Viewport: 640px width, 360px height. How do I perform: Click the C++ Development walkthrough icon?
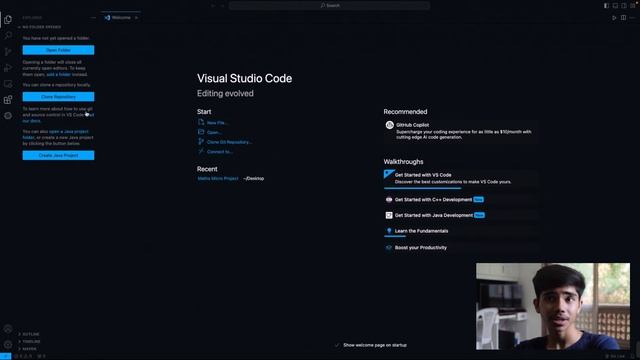click(389, 200)
